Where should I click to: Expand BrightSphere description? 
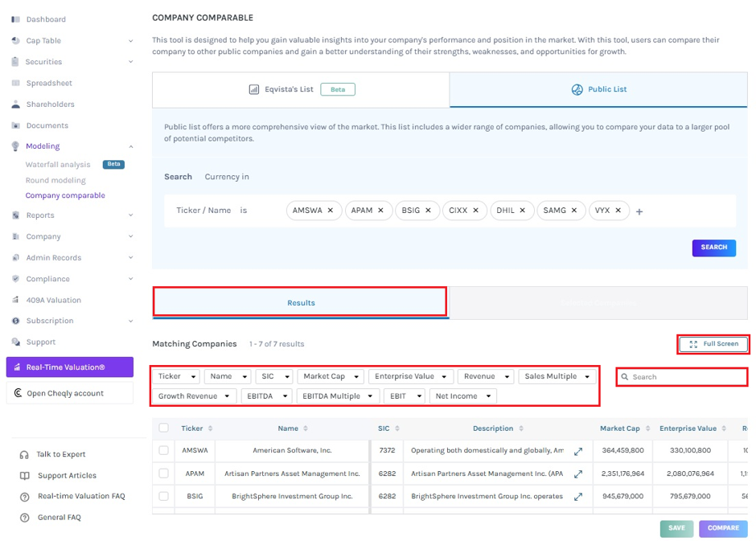pos(578,497)
